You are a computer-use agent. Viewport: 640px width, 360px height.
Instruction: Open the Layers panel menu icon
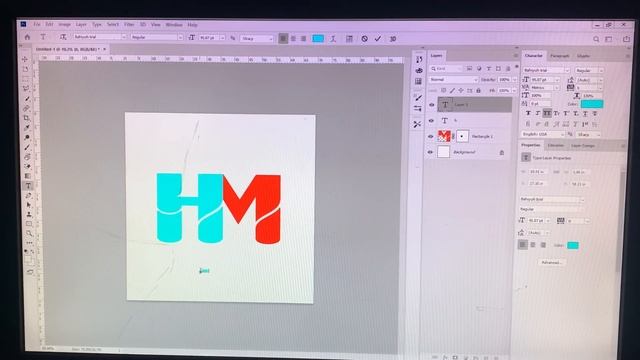point(516,56)
